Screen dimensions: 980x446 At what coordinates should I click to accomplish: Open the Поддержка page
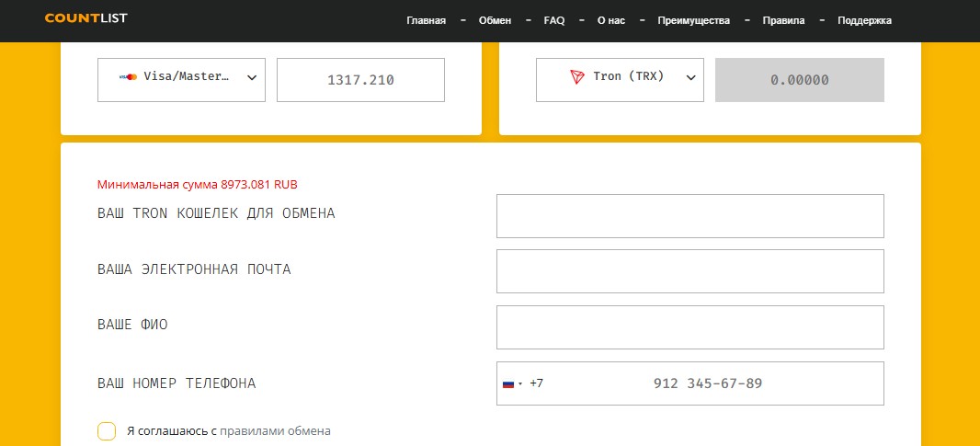pos(864,20)
